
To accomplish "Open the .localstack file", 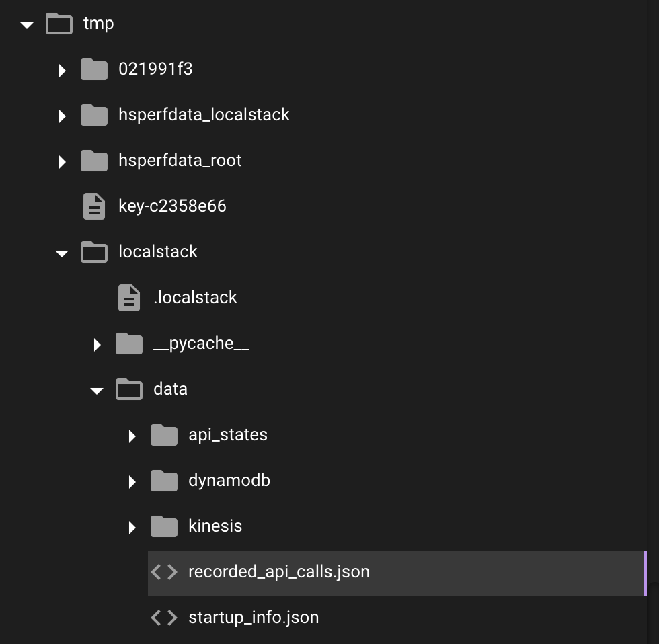I will (x=196, y=298).
